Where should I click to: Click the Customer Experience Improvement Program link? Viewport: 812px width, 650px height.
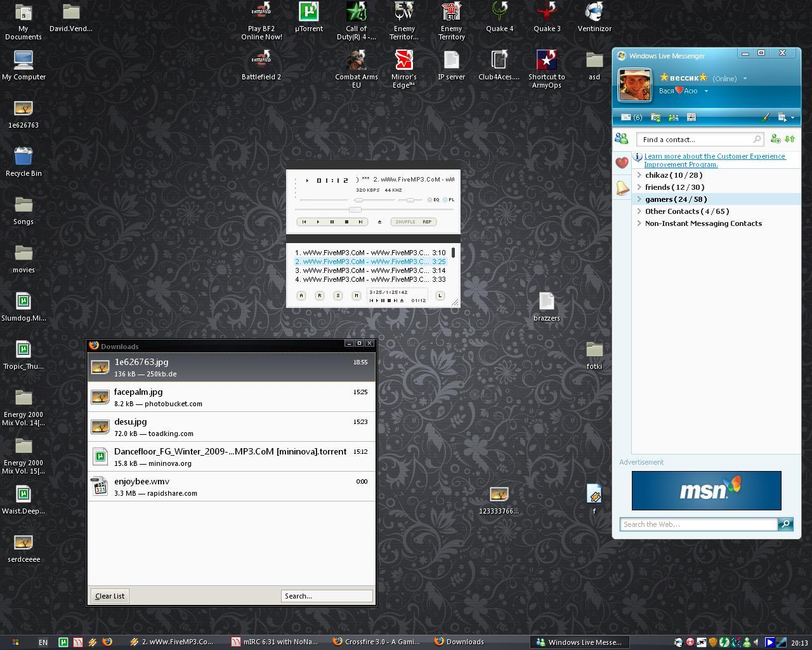coord(715,160)
